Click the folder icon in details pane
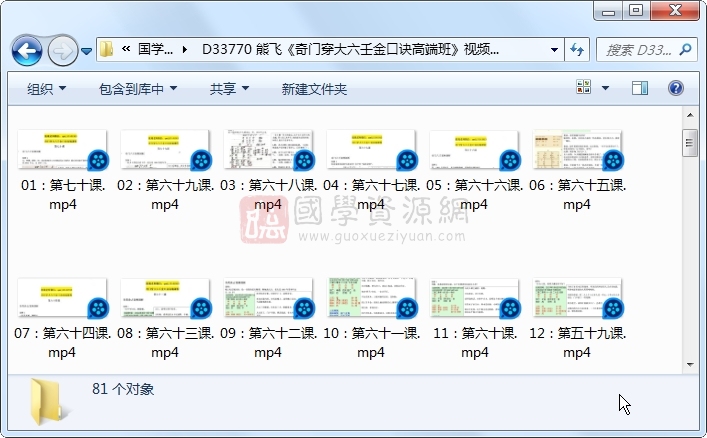The image size is (707, 438). pos(49,401)
